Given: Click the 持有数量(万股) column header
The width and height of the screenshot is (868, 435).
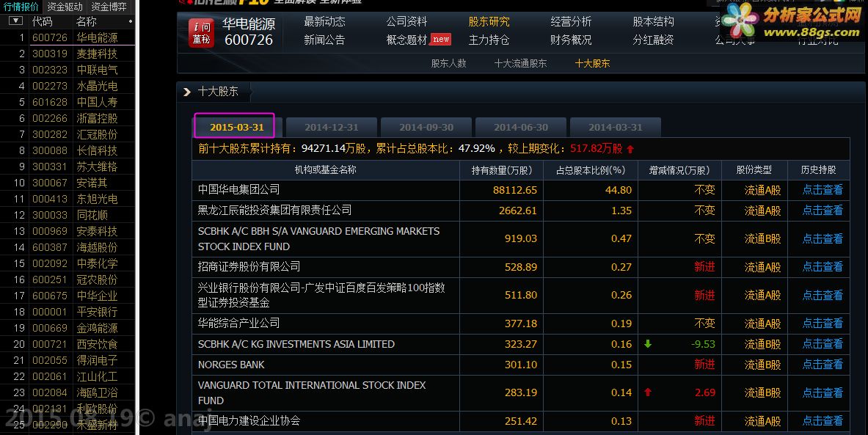Looking at the screenshot, I should coord(502,170).
